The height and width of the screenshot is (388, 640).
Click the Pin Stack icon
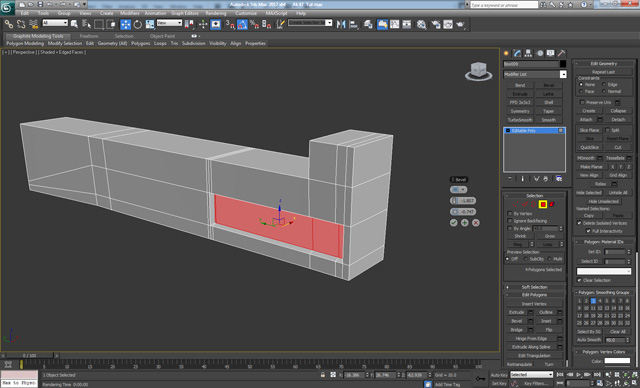[510, 179]
